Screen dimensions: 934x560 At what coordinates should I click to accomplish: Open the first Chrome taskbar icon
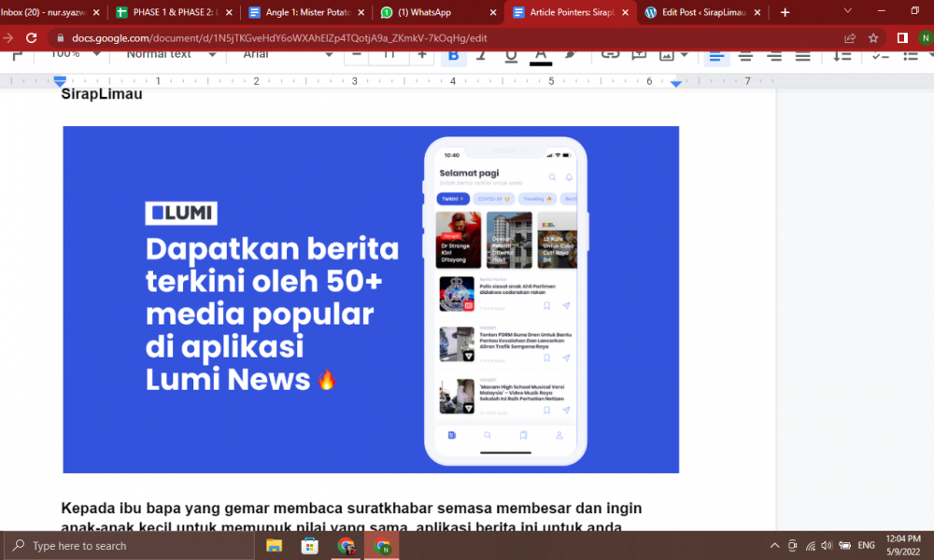[x=347, y=546]
